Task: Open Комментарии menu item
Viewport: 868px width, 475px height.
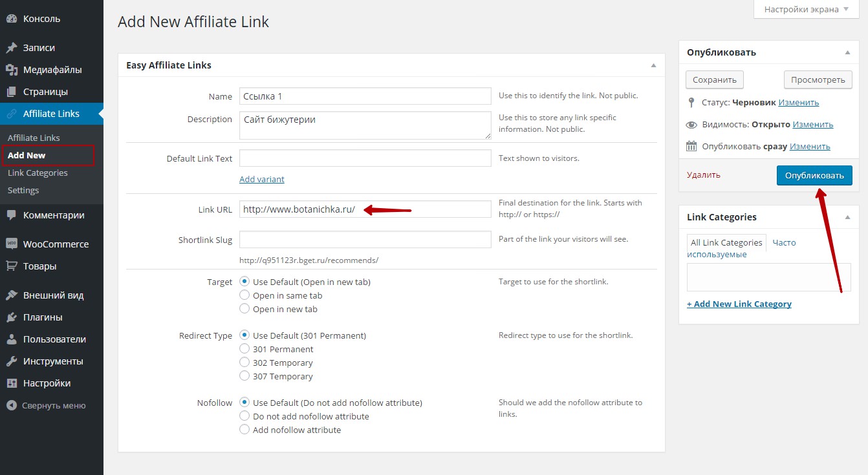Action: tap(52, 215)
